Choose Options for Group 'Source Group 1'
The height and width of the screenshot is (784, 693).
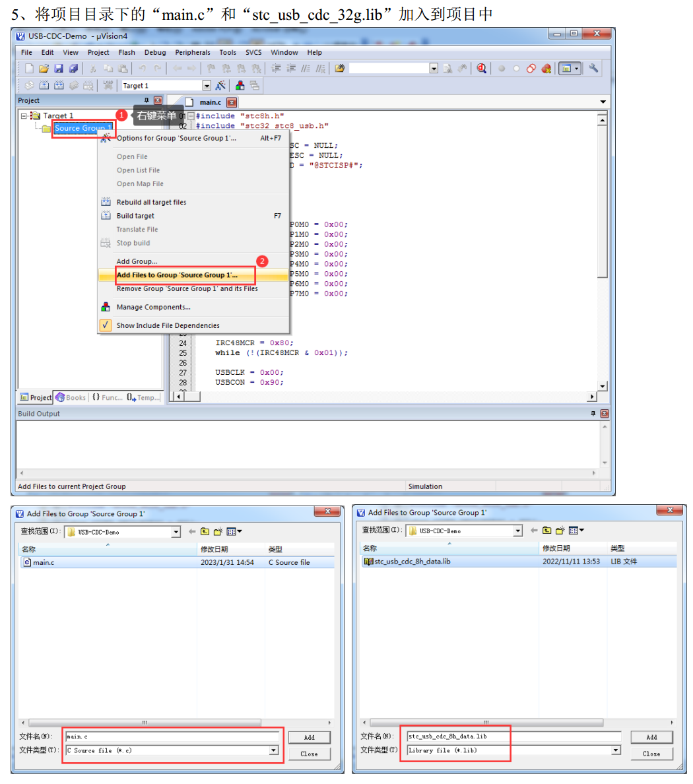click(193, 138)
